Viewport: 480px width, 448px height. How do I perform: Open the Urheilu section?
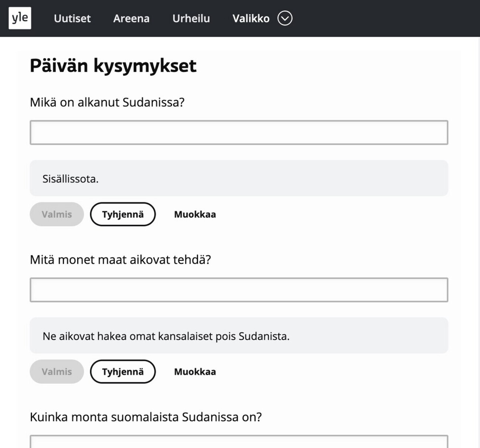coord(191,18)
